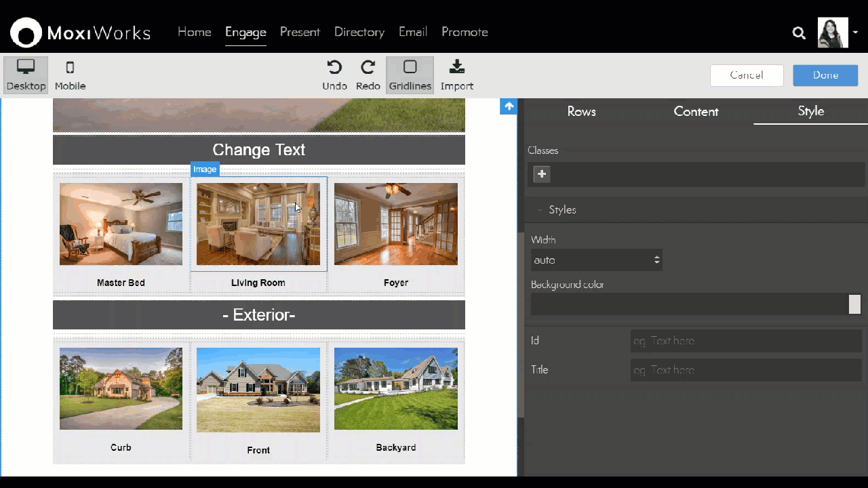Open search with magnifying glass icon
868x488 pixels.
tap(799, 33)
